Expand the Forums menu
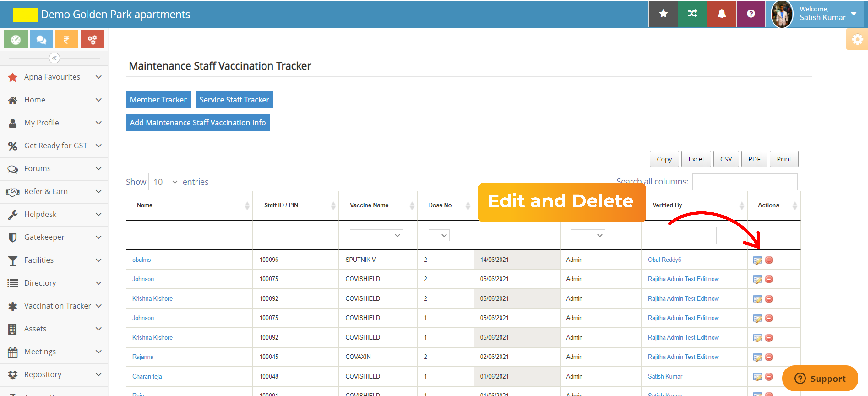The height and width of the screenshot is (396, 868). [x=54, y=169]
